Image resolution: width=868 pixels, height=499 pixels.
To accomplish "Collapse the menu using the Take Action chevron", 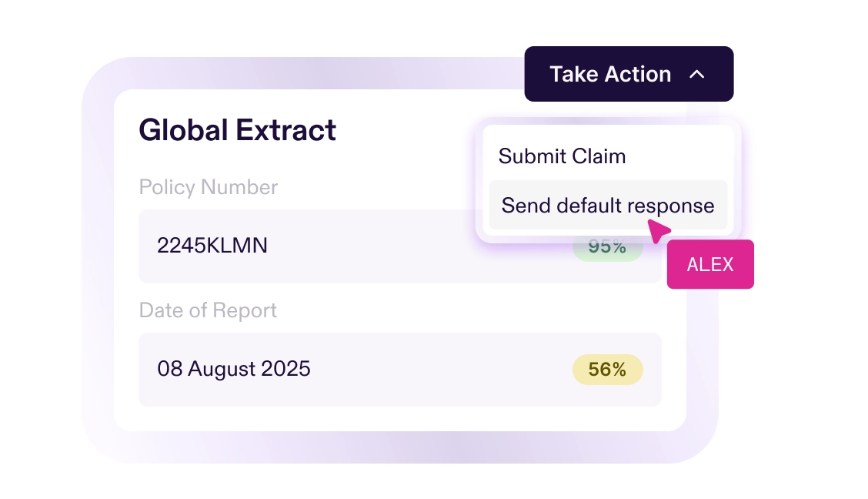I will [697, 74].
